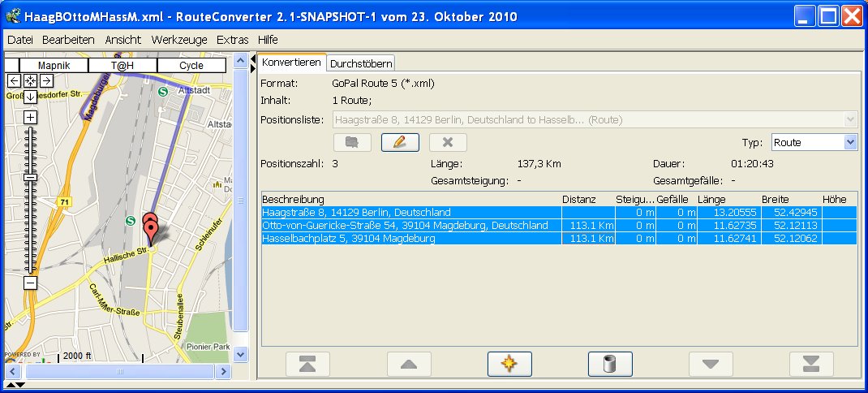Image resolution: width=868 pixels, height=393 pixels.
Task: Select row Otto-von-Guericke-Straße 54, Magdeburg
Action: (559, 226)
